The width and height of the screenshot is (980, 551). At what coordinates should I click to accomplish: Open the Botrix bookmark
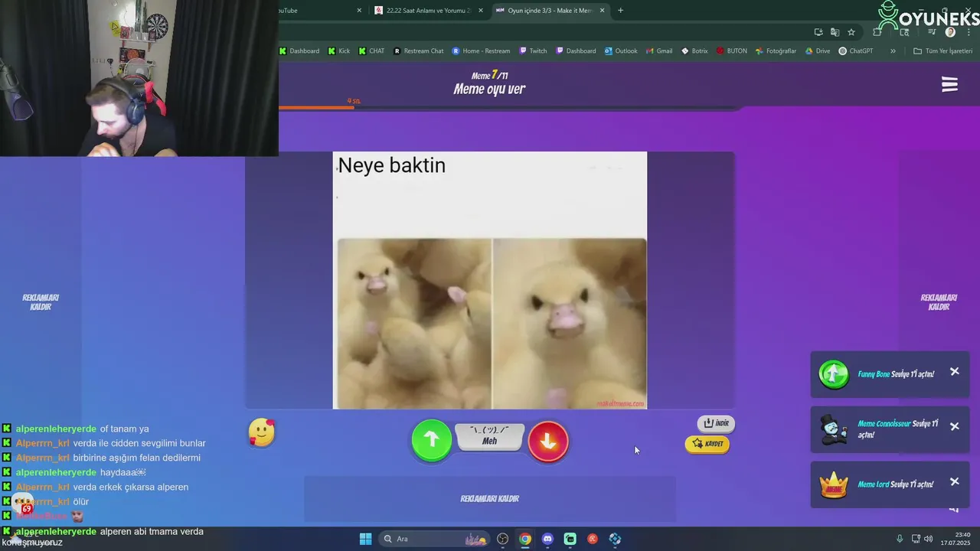(x=694, y=51)
